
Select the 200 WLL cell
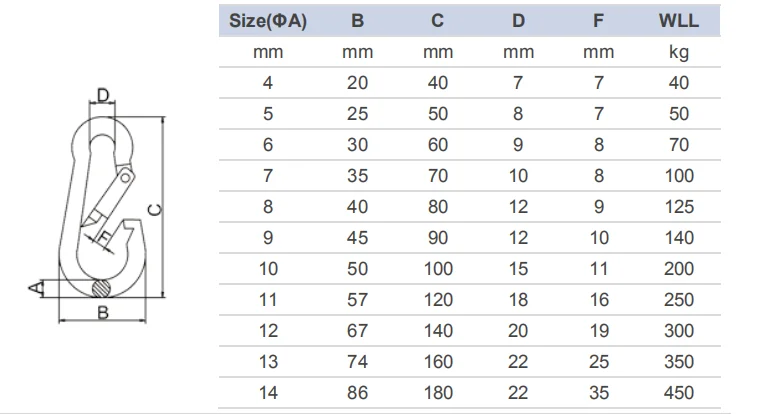[679, 270]
